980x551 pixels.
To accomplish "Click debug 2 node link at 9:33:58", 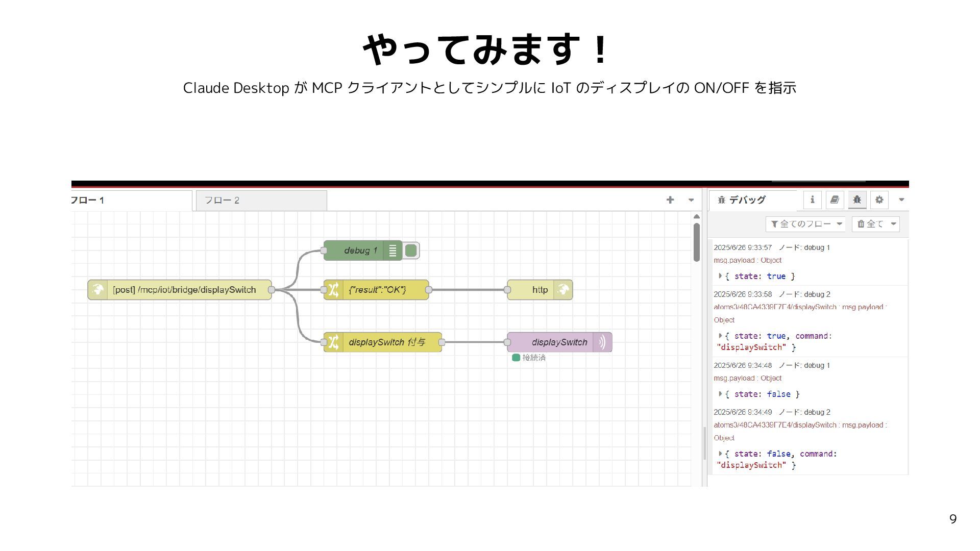I will click(x=804, y=294).
